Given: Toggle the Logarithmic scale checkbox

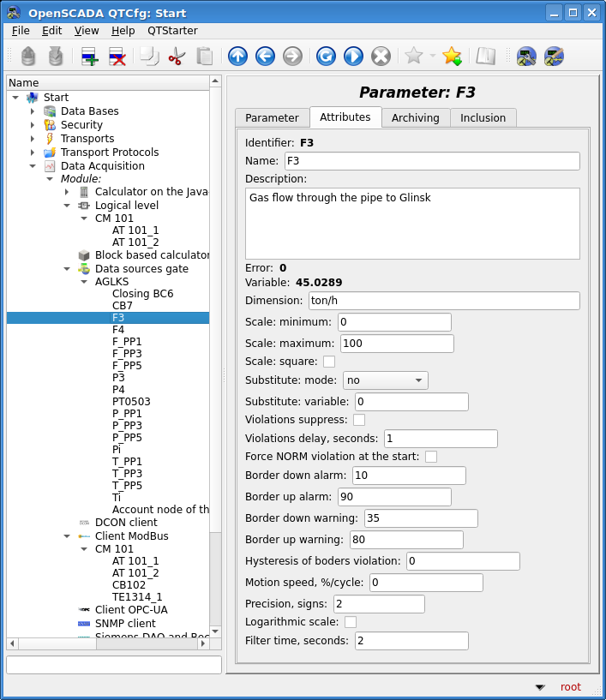Looking at the screenshot, I should pos(351,622).
